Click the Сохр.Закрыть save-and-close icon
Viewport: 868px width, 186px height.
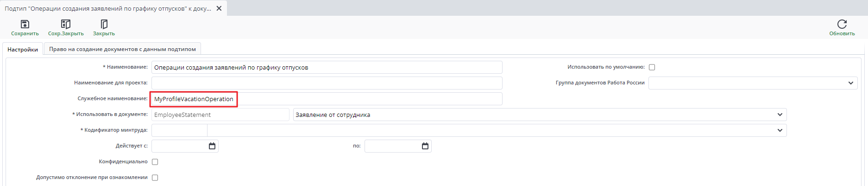[66, 24]
